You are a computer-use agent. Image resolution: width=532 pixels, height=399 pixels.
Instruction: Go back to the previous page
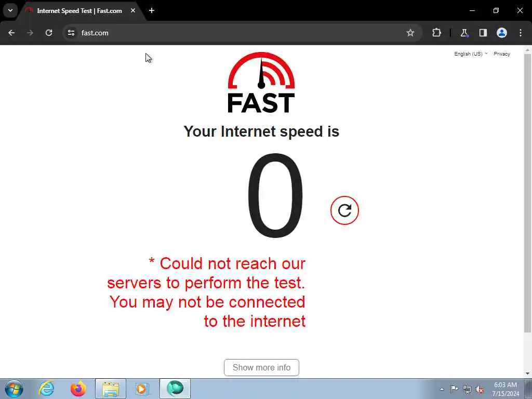pyautogui.click(x=11, y=33)
